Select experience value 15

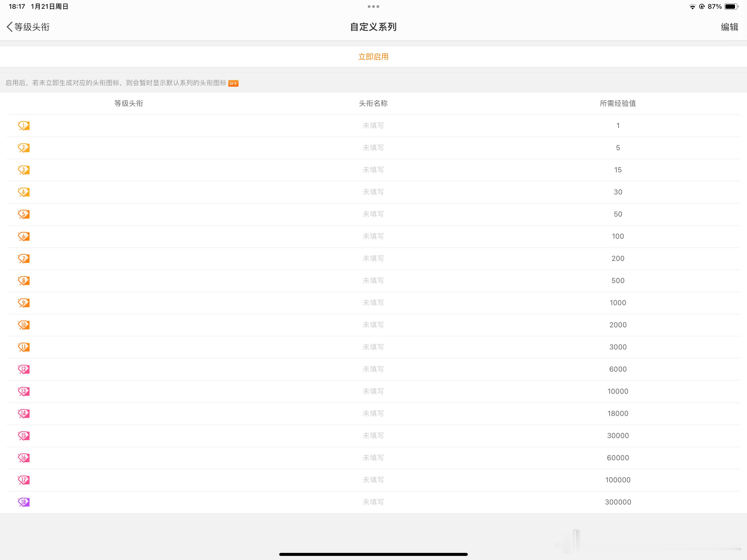point(618,170)
